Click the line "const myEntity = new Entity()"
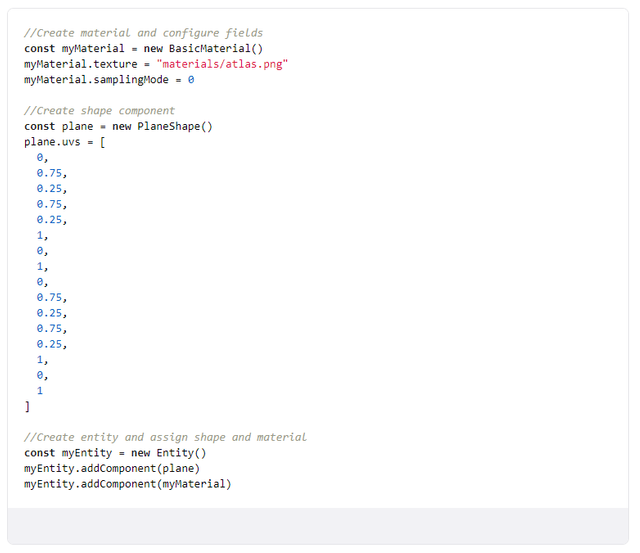640x553 pixels. pos(115,453)
